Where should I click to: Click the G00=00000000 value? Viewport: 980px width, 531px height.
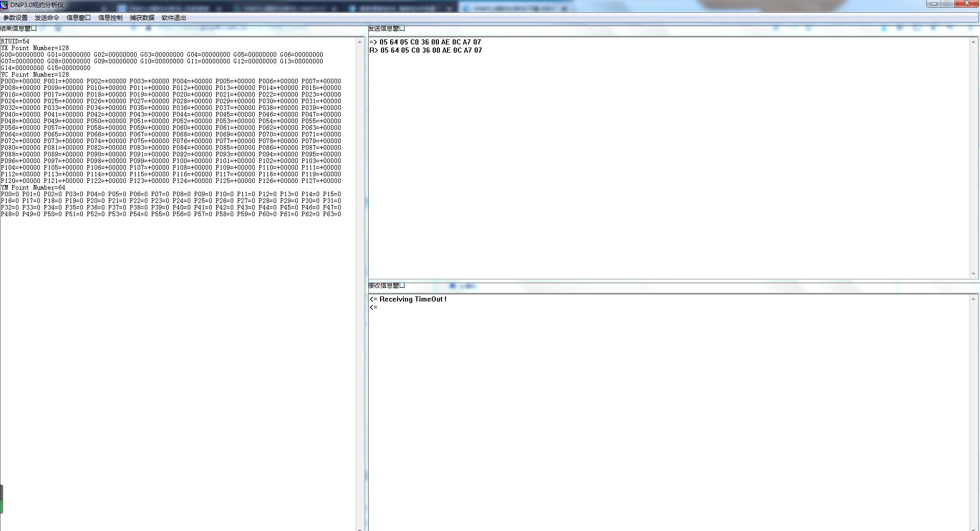pos(23,55)
